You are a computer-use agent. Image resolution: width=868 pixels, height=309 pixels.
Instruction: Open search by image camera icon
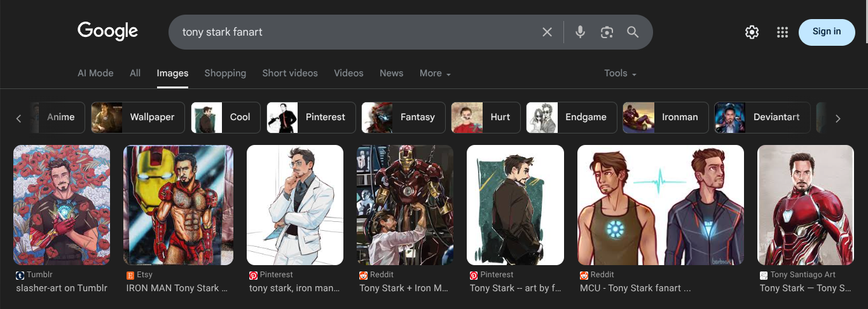(x=607, y=32)
